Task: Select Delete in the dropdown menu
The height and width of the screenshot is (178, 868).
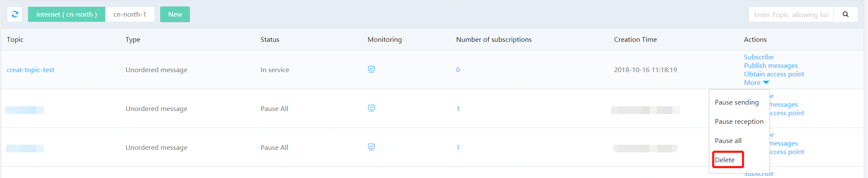Action: (728, 160)
